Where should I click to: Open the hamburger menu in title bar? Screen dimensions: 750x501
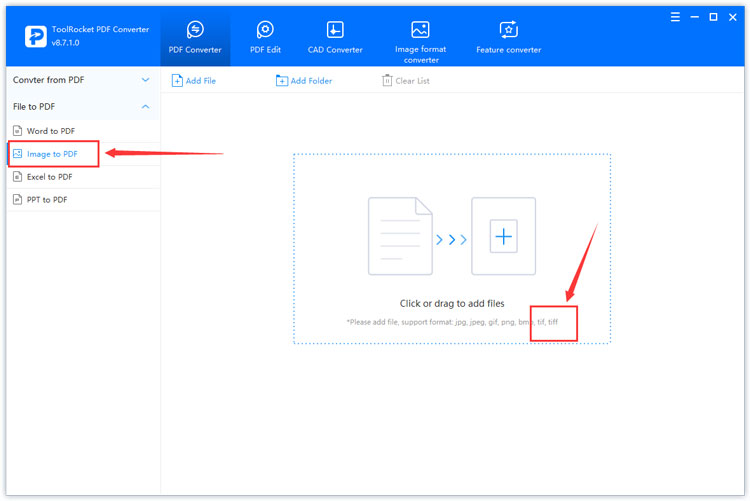coord(675,17)
